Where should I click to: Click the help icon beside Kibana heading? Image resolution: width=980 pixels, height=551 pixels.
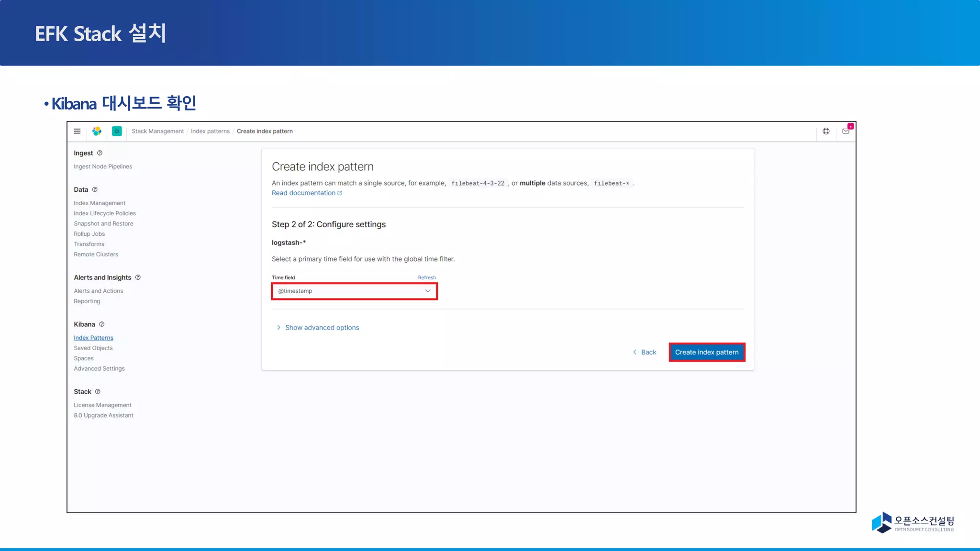pos(101,324)
